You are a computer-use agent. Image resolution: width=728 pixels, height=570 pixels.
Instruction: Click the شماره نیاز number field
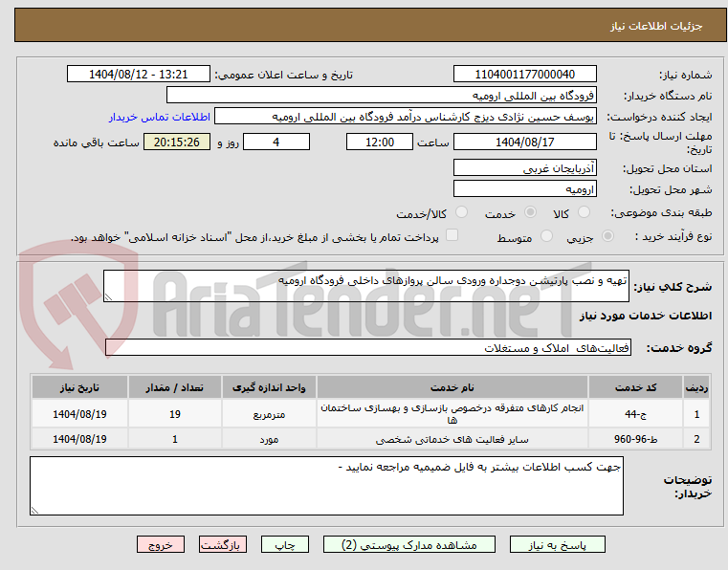(x=524, y=75)
